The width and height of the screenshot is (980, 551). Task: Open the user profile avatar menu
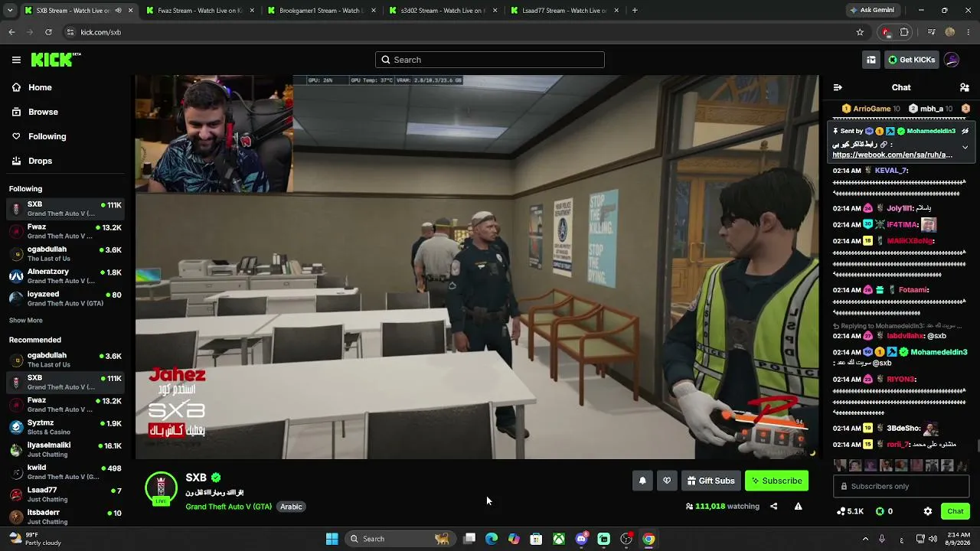click(952, 60)
